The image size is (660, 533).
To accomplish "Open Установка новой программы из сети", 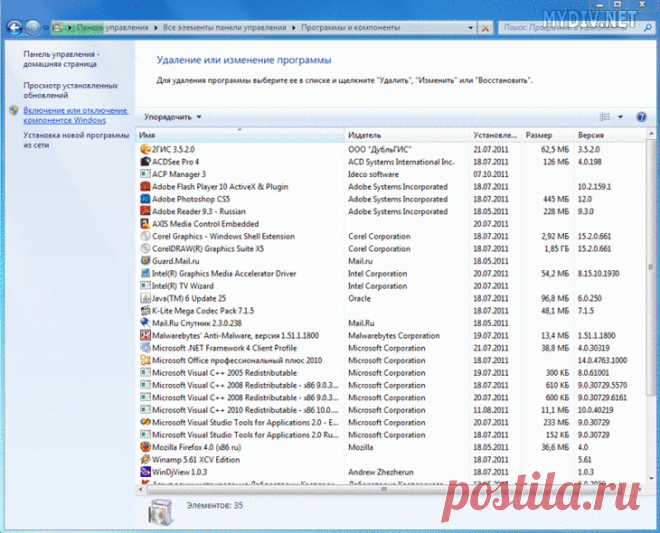I will (76, 140).
